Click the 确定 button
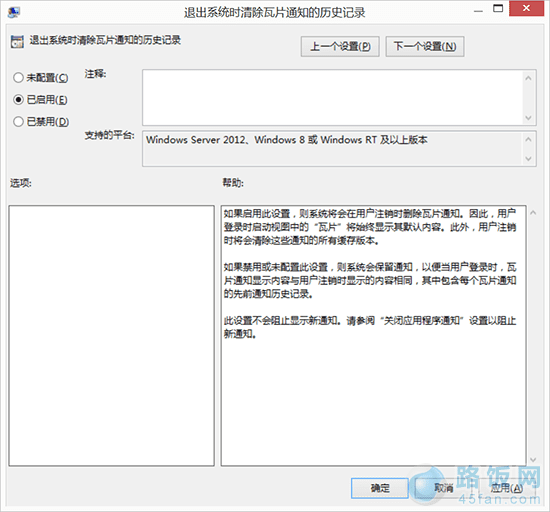This screenshot has height=512, width=550. click(x=380, y=488)
